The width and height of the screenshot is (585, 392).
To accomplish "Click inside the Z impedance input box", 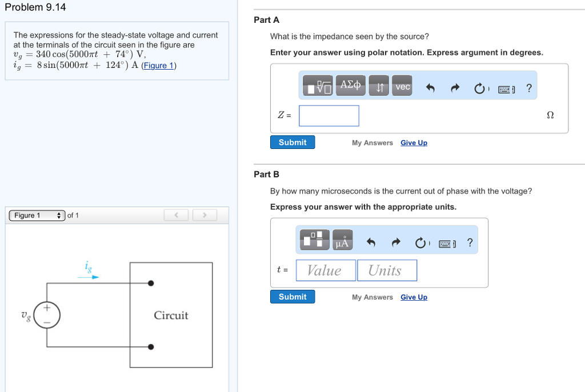I will click(328, 115).
